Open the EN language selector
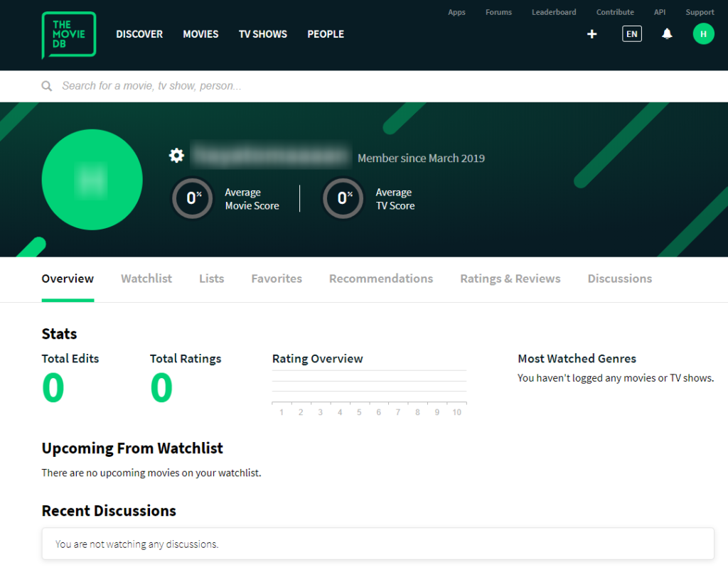The image size is (728, 582). (631, 33)
